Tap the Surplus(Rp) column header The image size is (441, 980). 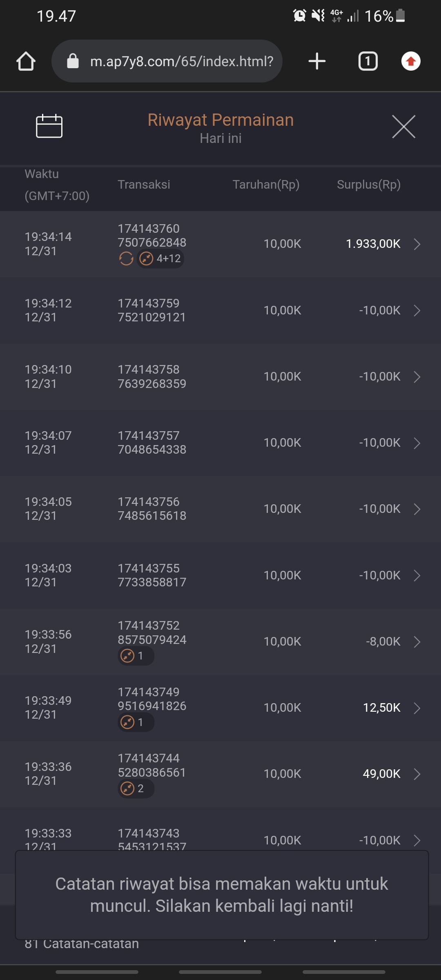click(x=368, y=185)
